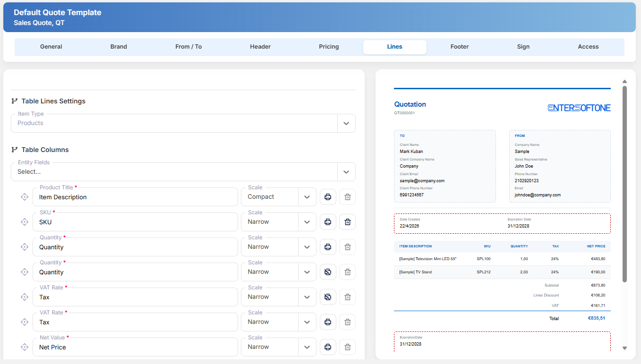Open Entity Fields dropdown
Screen dimensions: 641x364
[183, 172]
